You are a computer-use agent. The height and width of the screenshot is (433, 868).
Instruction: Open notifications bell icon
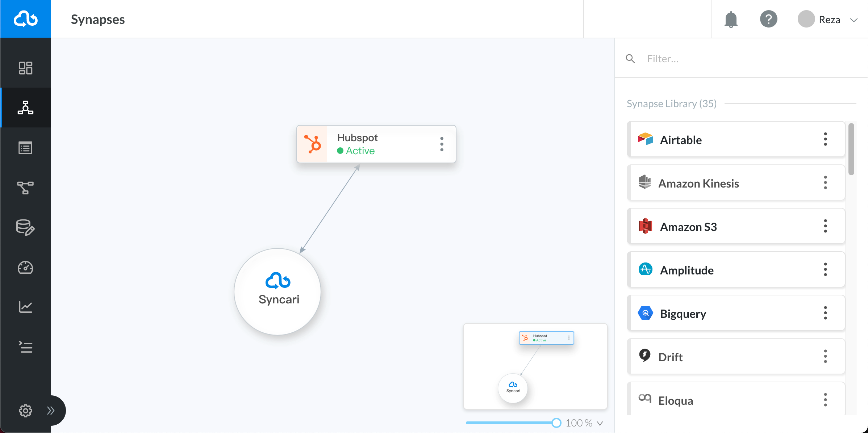731,19
